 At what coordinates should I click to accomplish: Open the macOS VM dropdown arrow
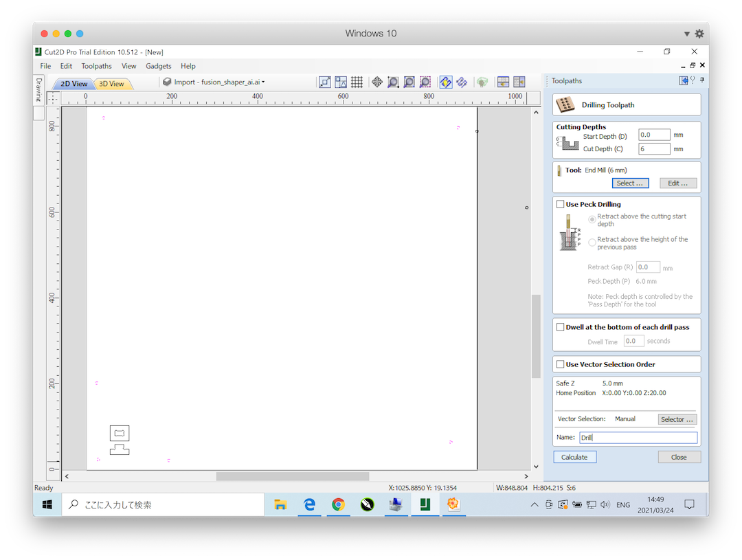686,34
